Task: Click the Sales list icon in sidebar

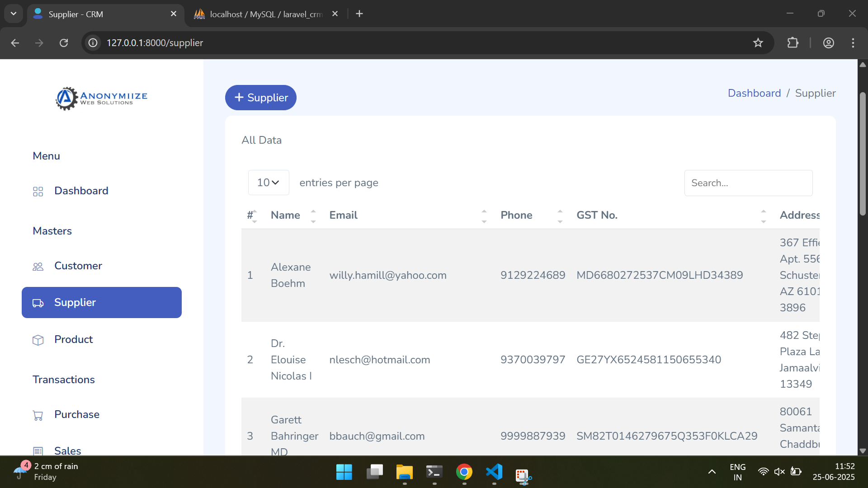Action: tap(38, 451)
